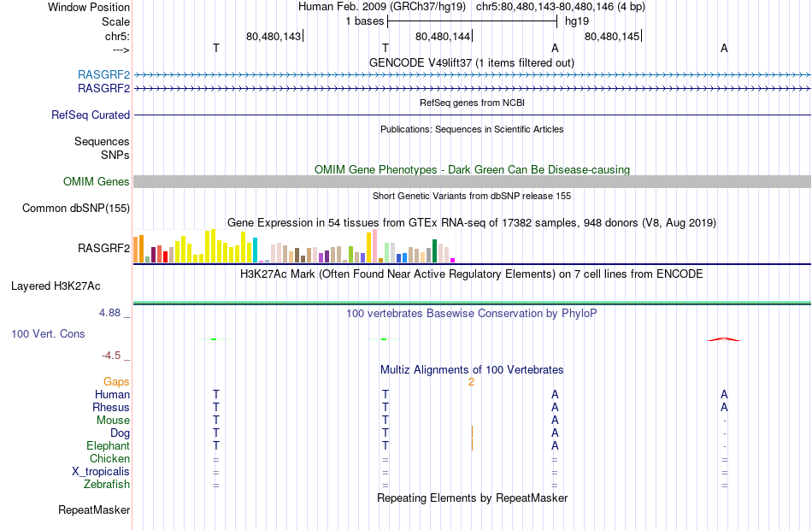Click the -4.5 PhyloP lower scale value

click(x=111, y=356)
